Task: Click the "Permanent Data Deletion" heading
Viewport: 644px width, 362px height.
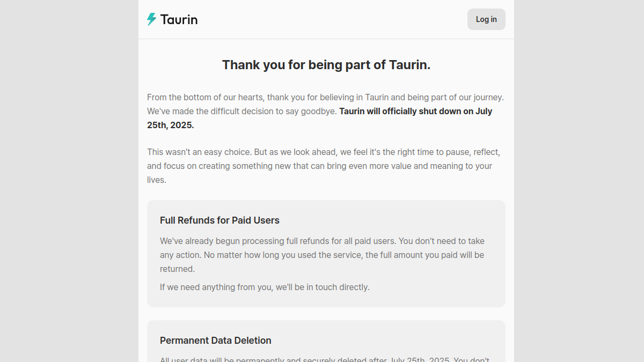Action: [x=216, y=341]
